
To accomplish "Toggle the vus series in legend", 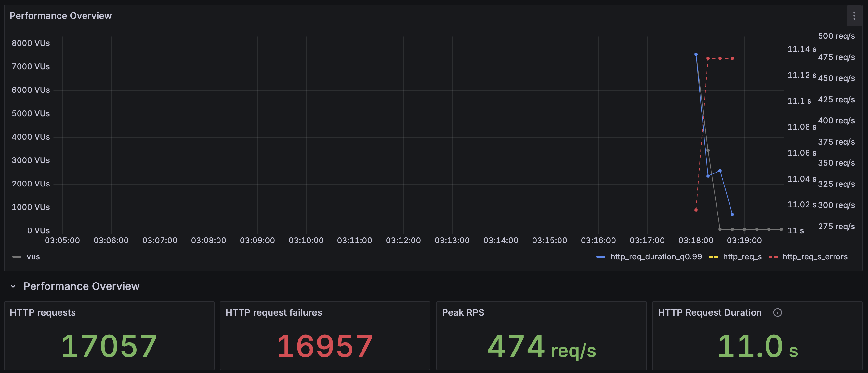I will click(33, 257).
